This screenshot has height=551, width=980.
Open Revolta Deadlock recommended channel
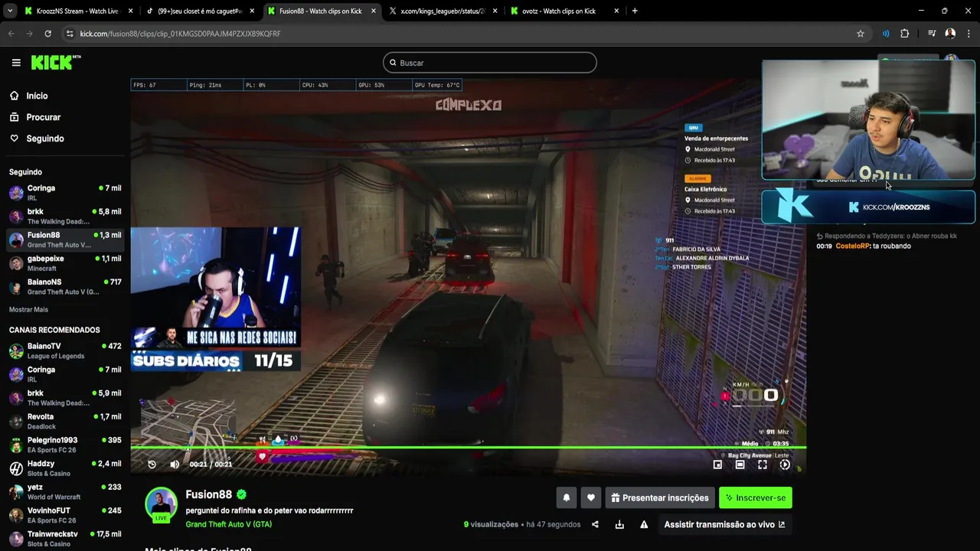64,422
